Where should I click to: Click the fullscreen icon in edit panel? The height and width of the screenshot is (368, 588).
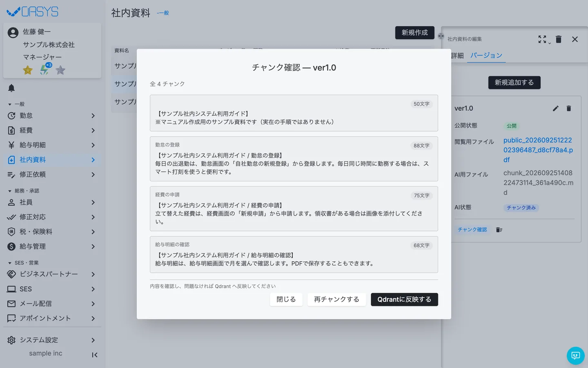pyautogui.click(x=542, y=39)
